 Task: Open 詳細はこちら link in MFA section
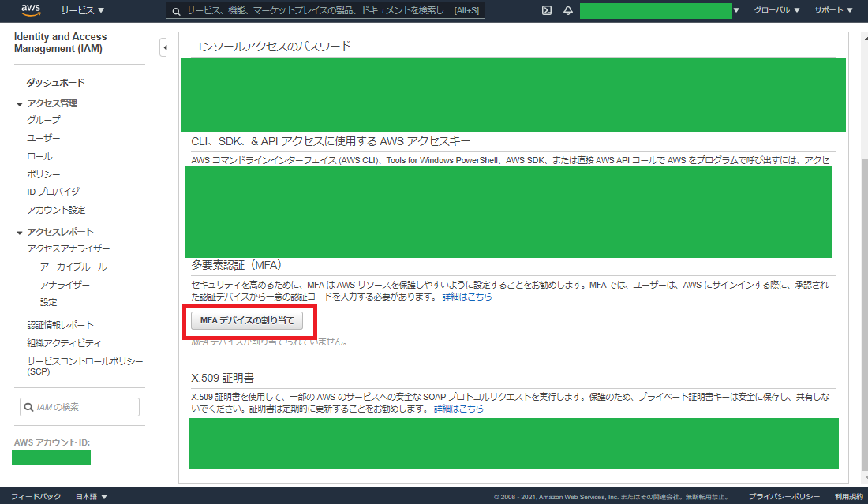pyautogui.click(x=466, y=297)
